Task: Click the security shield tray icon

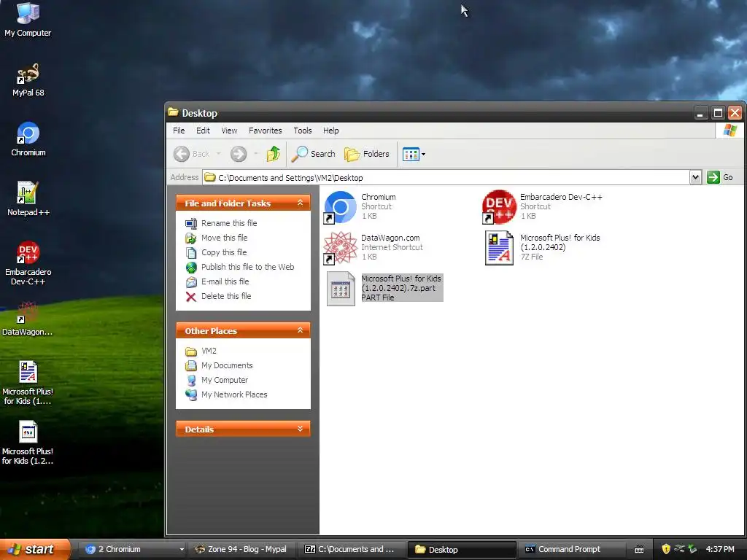Action: pos(666,549)
